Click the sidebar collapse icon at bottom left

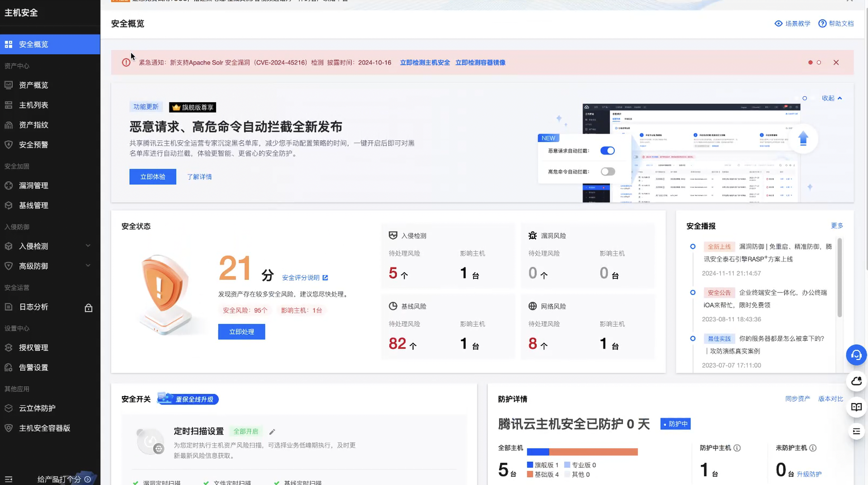tap(9, 479)
